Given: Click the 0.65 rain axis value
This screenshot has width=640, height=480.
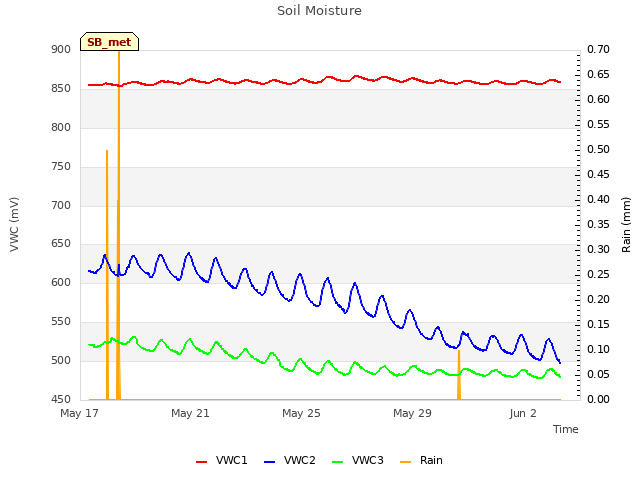Looking at the screenshot, I should (598, 74).
